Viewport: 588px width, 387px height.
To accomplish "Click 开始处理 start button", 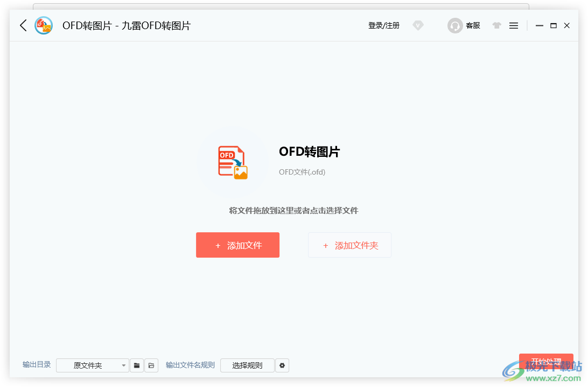I will [546, 362].
